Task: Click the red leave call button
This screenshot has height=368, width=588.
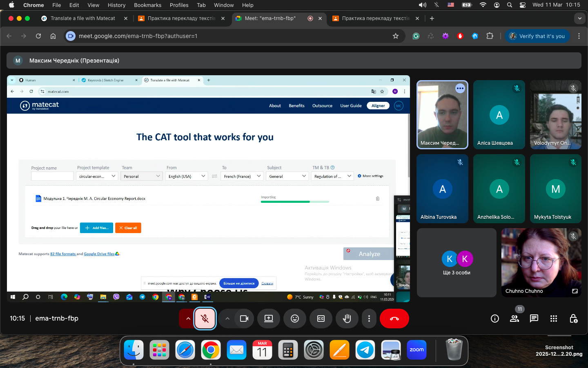Action: [394, 319]
